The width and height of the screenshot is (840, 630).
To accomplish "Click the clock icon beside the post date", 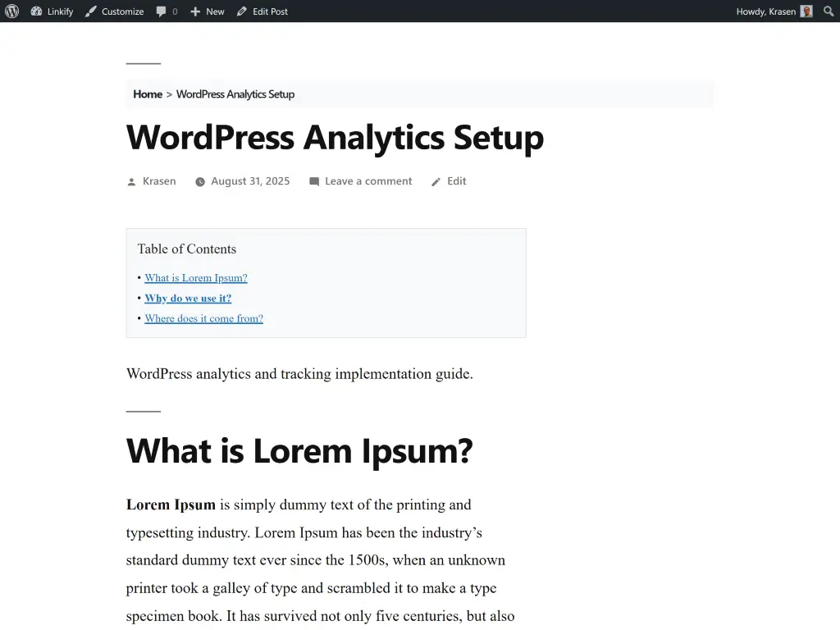I will click(x=199, y=181).
